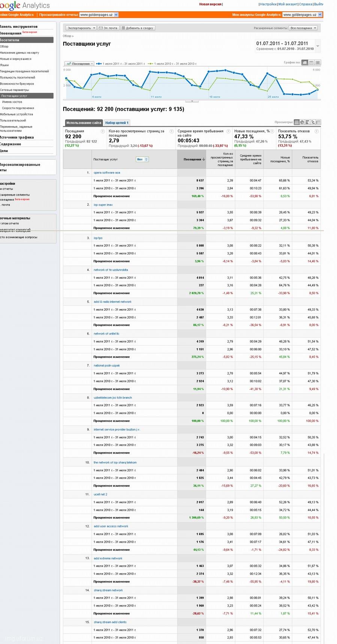This screenshot has height=644, width=337.
Task: Select the pivot table view icon
Action: [x=318, y=122]
